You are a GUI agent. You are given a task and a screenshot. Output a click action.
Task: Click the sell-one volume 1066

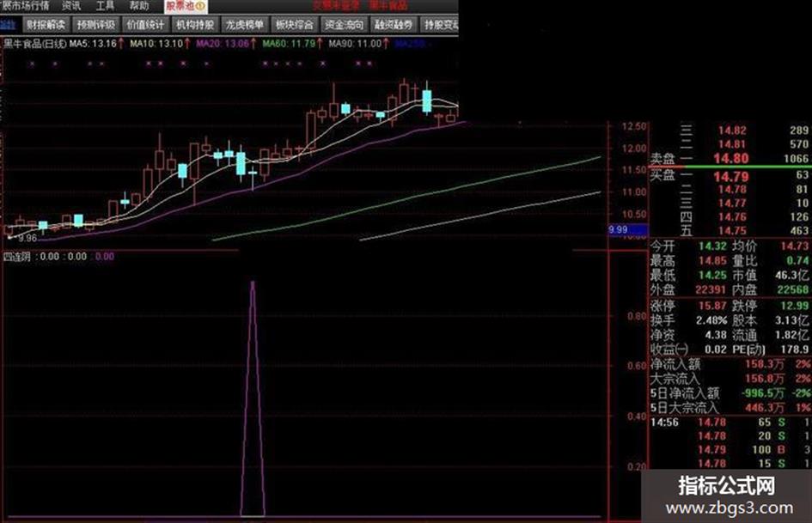(797, 159)
